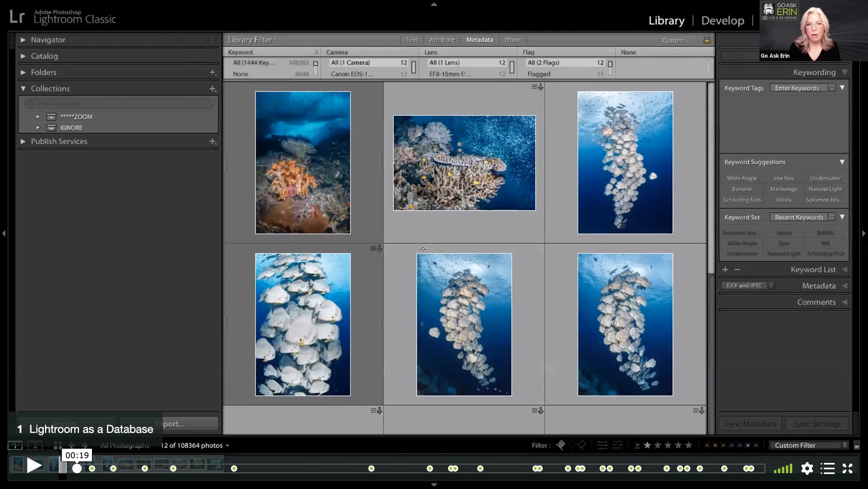
Task: Click the Lr Lightroom Classic logo
Action: coord(63,17)
